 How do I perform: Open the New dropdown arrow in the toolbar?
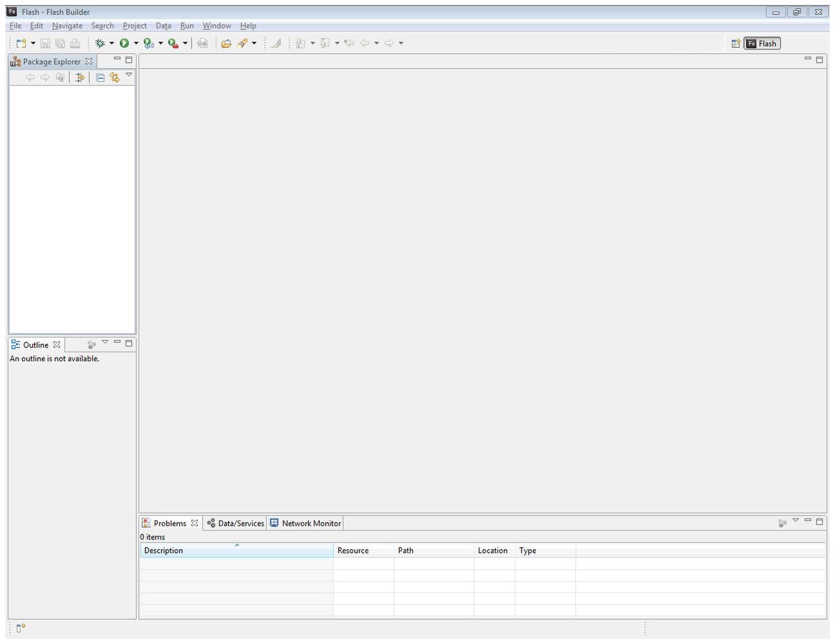(33, 43)
